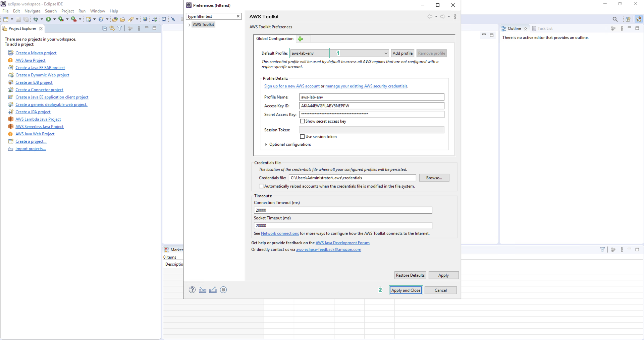Click the Markers view filter funnel icon
This screenshot has width=644, height=340.
(602, 250)
